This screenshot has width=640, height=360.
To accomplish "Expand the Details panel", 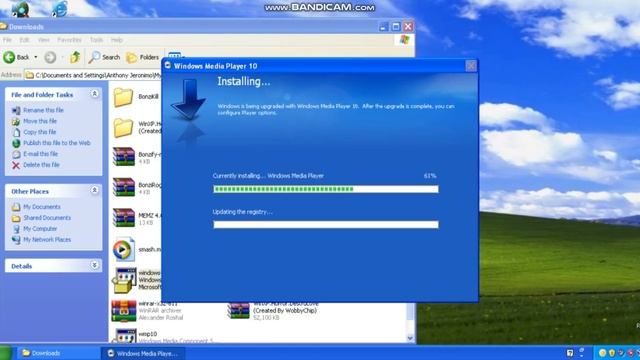I will (95, 265).
